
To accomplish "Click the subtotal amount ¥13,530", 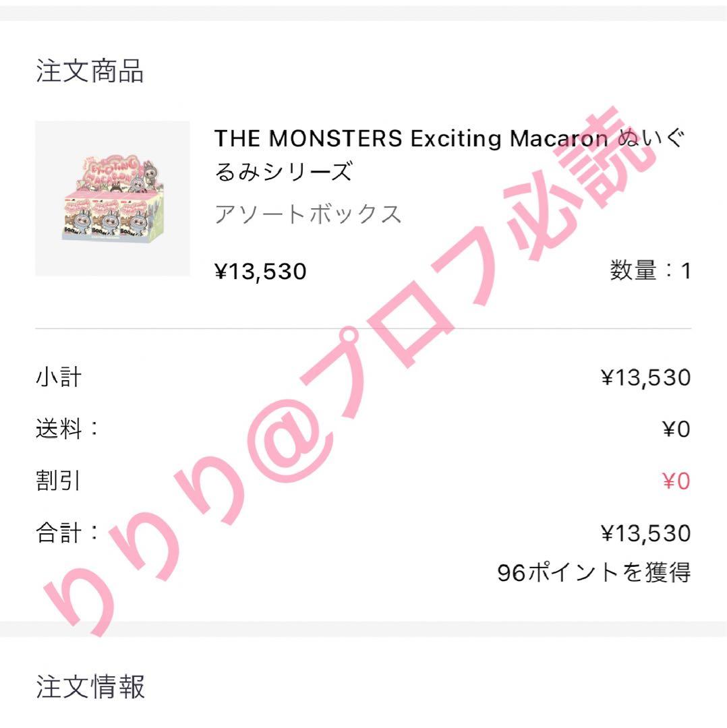I will 645,377.
